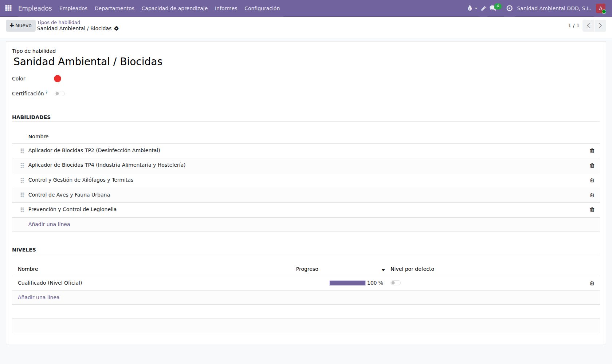Delete Control y Gestión de Xilófagos row

click(x=592, y=180)
